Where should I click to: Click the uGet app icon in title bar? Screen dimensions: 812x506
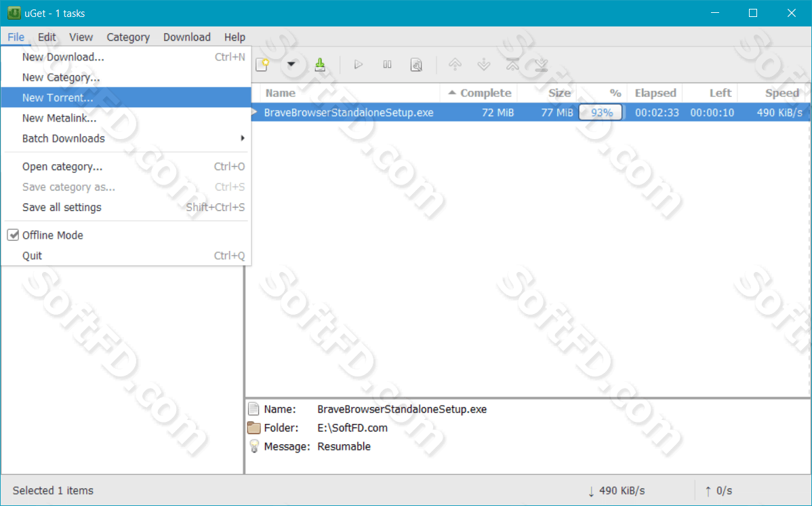point(14,13)
